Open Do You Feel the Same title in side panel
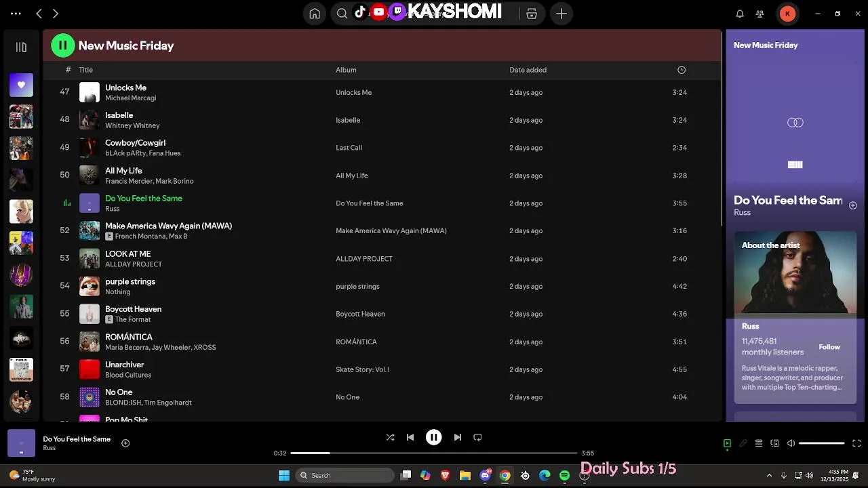The width and height of the screenshot is (868, 488). (x=788, y=201)
